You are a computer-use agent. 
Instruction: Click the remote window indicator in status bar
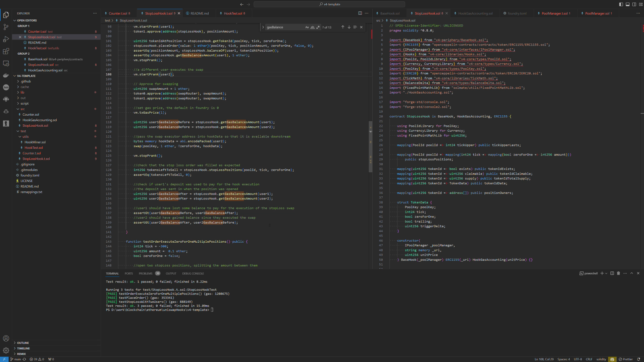click(4, 359)
